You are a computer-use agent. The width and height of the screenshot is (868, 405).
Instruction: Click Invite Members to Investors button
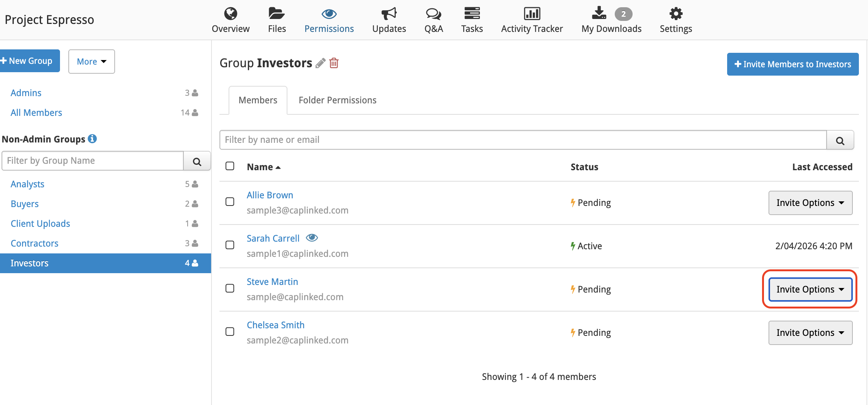pyautogui.click(x=793, y=64)
